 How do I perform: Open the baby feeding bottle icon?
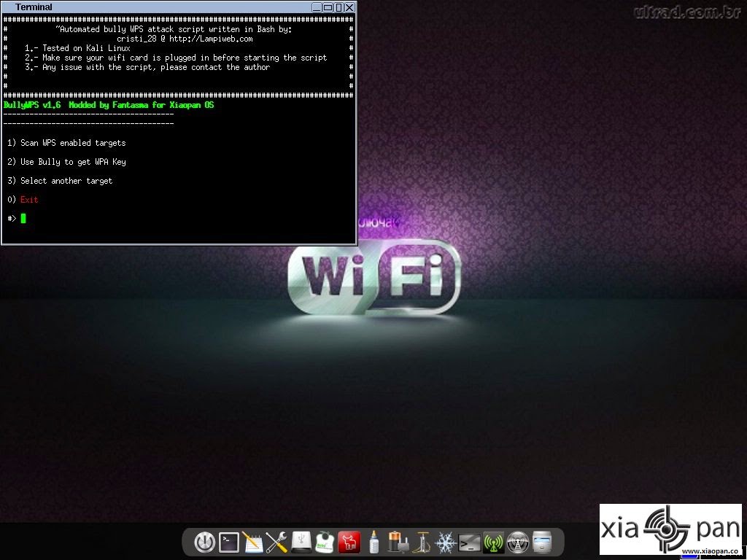[374, 542]
